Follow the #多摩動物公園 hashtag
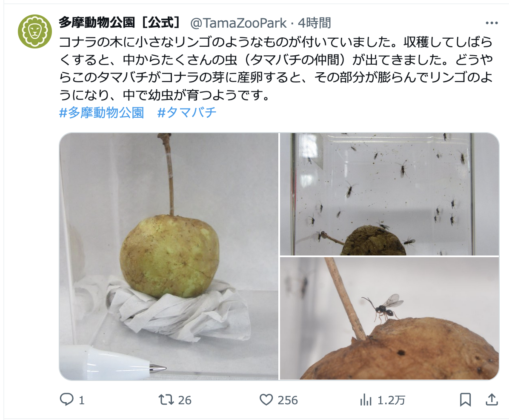 pyautogui.click(x=102, y=113)
